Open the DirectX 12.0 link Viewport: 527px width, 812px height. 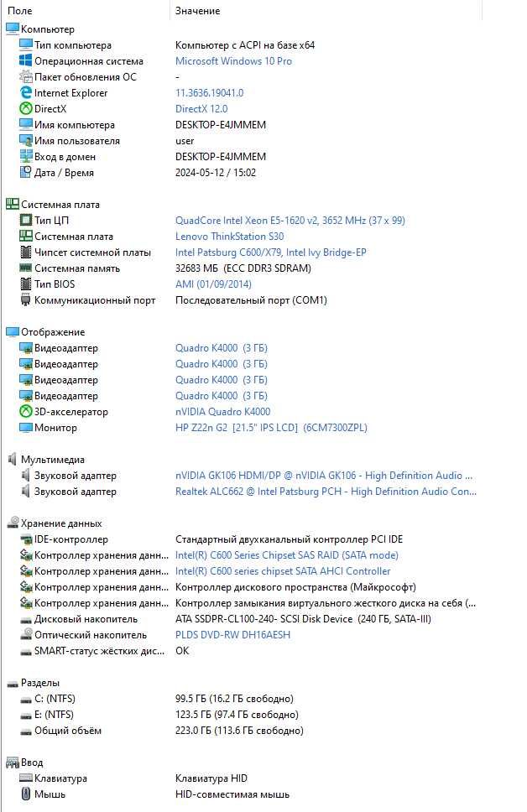point(201,109)
